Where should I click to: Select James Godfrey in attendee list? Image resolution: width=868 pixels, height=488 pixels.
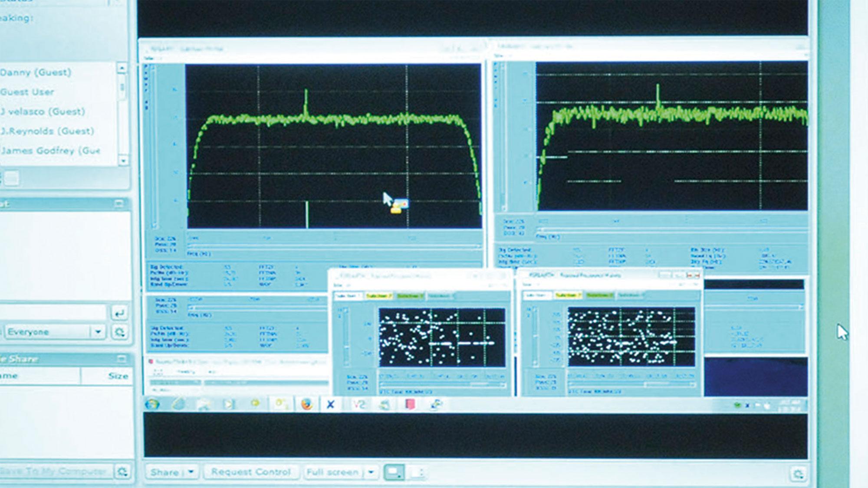click(x=50, y=151)
